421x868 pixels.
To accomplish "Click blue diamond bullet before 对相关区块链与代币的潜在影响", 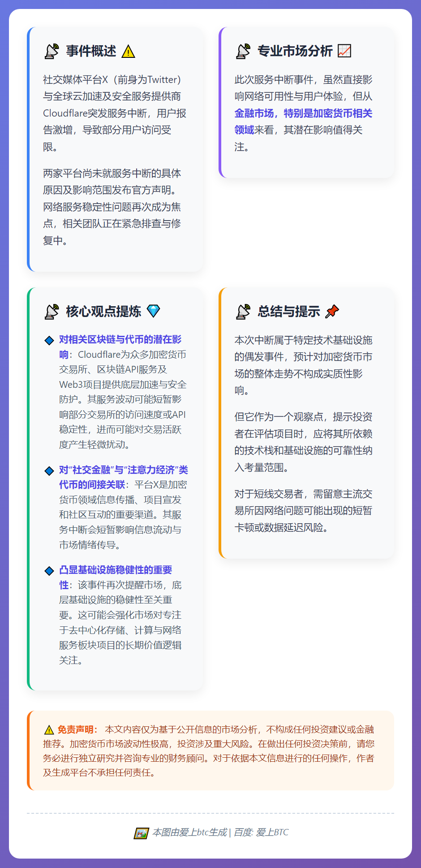I will [x=49, y=340].
